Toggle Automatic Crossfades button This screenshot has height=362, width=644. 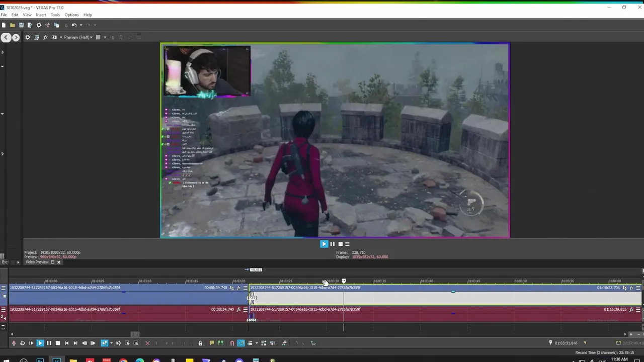[241, 343]
